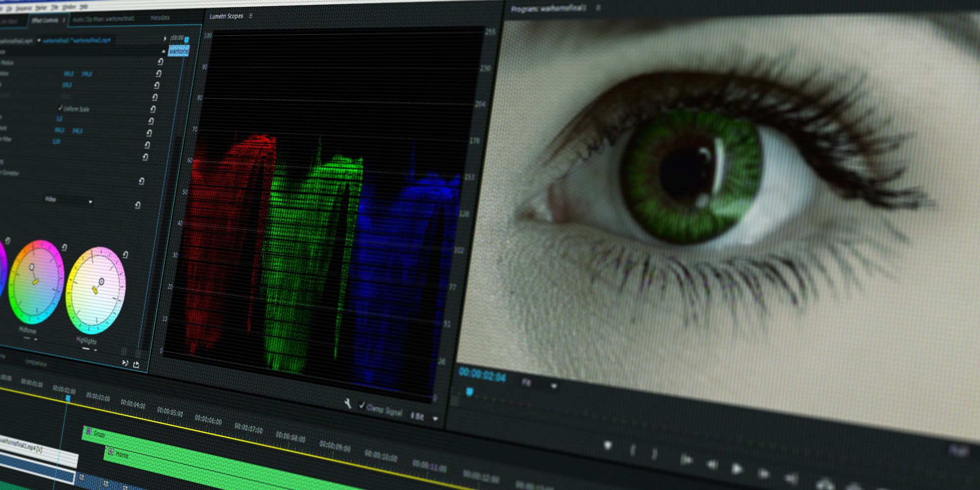Viewport: 980px width, 490px height.
Task: Open the Marker menu
Action: point(41,8)
